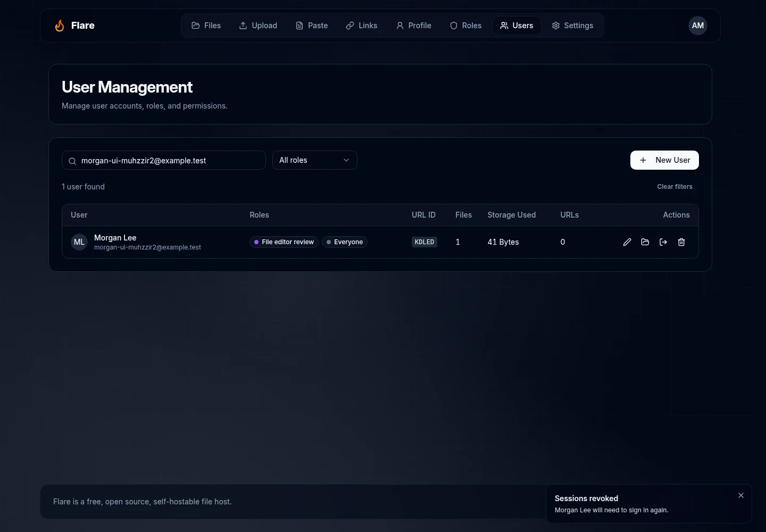Viewport: 766px width, 532px height.
Task: Open the Roles tab
Action: coord(466,26)
